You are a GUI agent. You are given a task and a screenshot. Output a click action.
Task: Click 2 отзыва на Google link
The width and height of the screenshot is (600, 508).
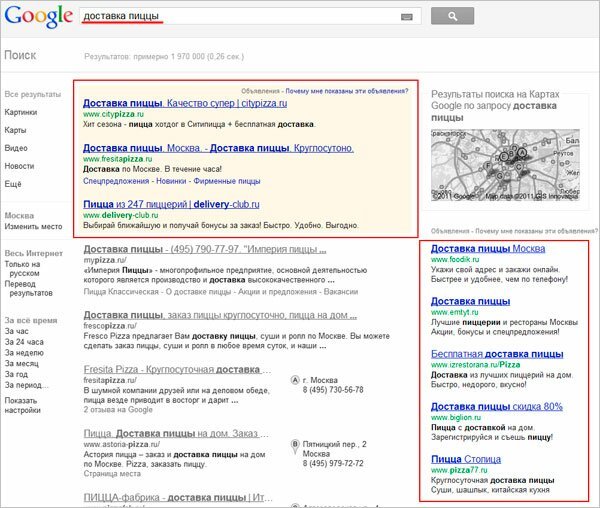(118, 410)
